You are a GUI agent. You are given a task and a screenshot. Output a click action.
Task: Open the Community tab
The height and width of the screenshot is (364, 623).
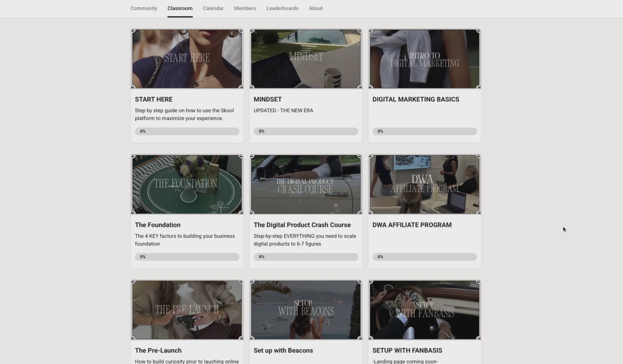(x=144, y=8)
